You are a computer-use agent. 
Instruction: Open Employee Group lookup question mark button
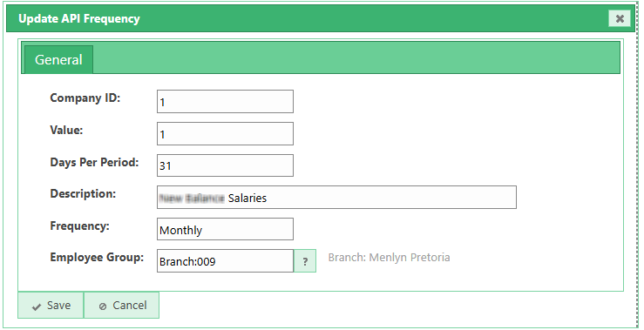(305, 261)
